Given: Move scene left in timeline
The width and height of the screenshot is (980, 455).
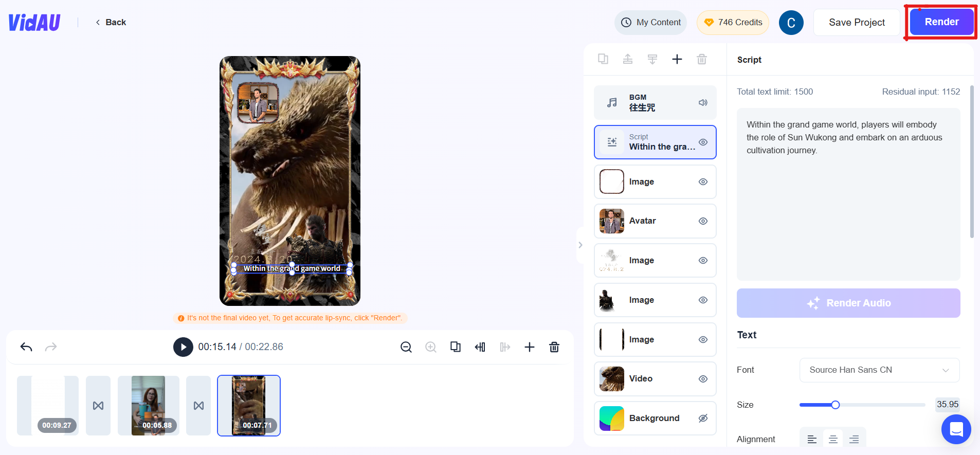Looking at the screenshot, I should click(480, 347).
